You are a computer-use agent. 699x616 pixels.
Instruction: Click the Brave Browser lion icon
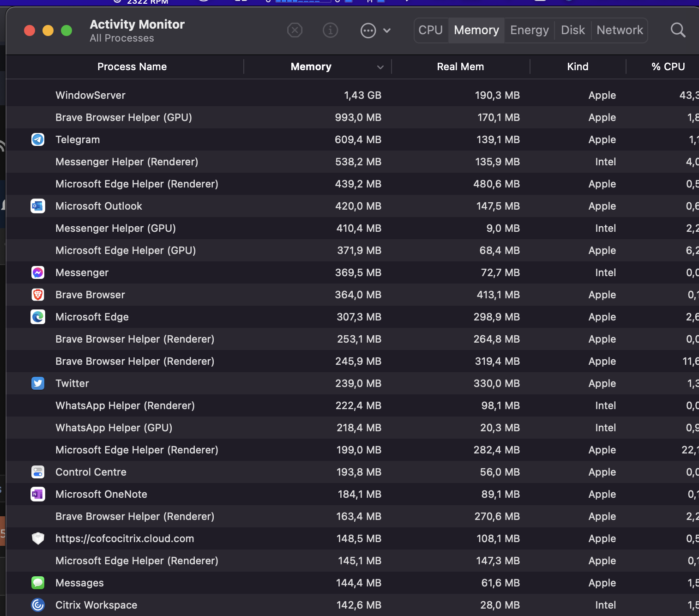click(x=38, y=295)
